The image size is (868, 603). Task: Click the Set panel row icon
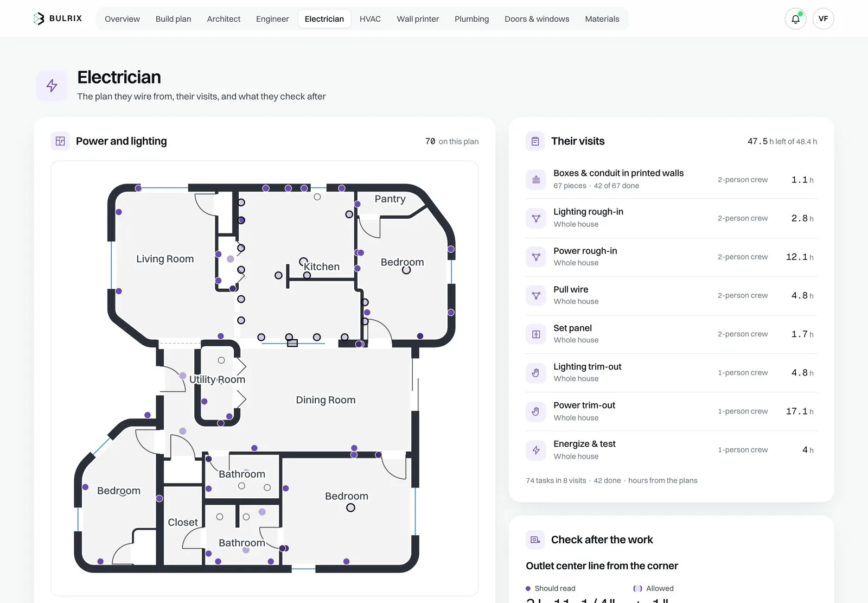tap(536, 334)
